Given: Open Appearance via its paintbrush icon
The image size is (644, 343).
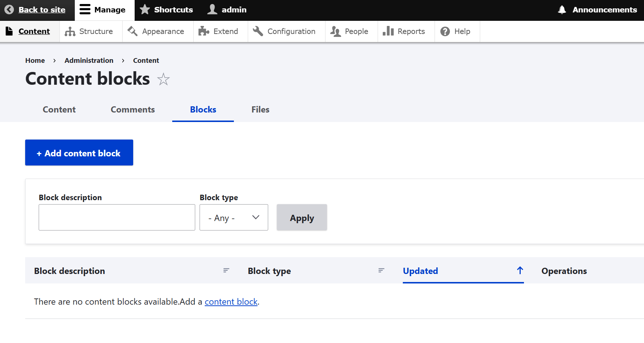Looking at the screenshot, I should 132,31.
